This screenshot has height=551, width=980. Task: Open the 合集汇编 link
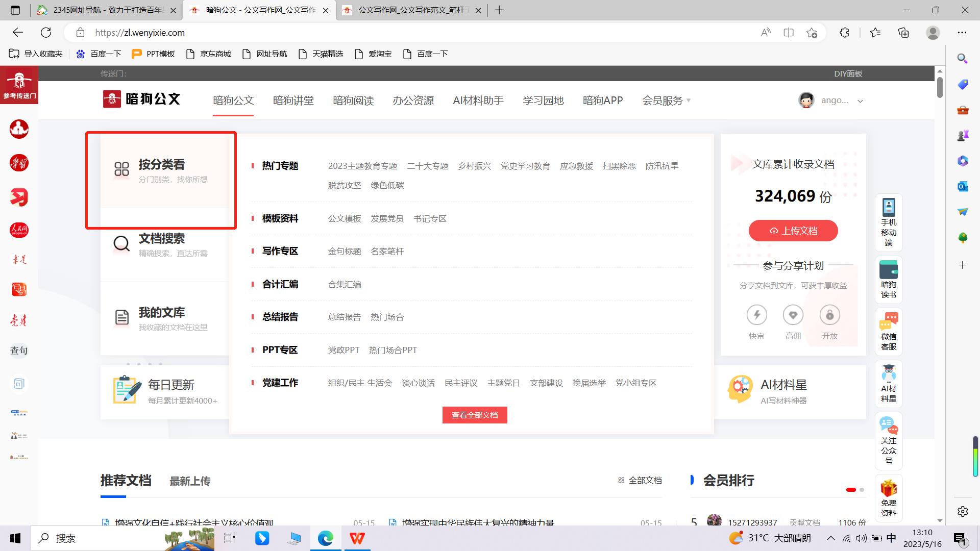(x=345, y=285)
